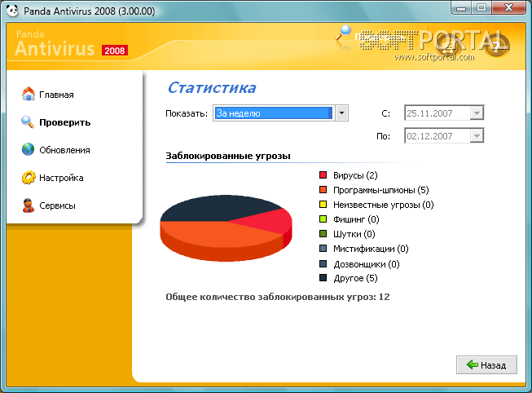Screen dimensions: 532x393
Task: Click the dark navy pie chart slice
Action: 218,207
